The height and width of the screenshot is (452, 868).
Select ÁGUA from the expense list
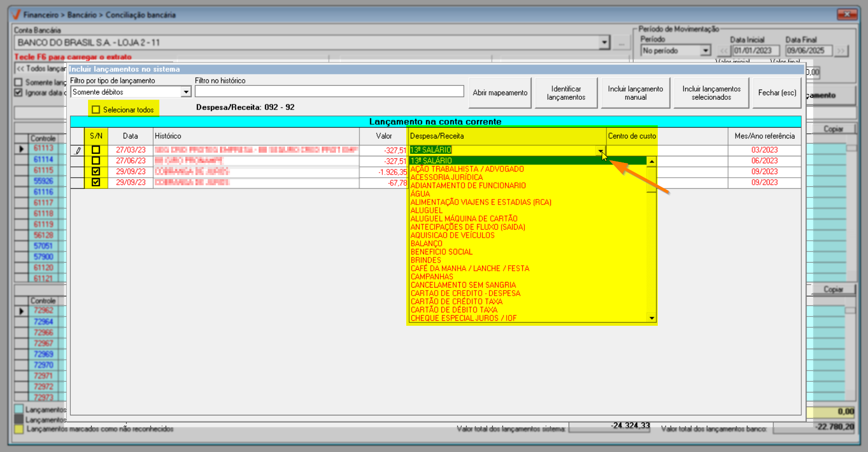click(420, 194)
